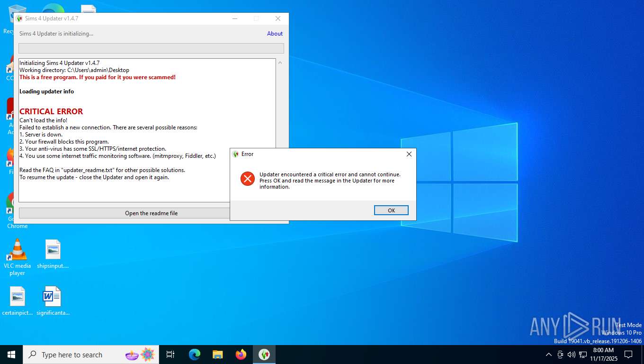Click the Sims 4 Updater title bar icon
Viewport: 644px width, 364px height.
point(19,18)
